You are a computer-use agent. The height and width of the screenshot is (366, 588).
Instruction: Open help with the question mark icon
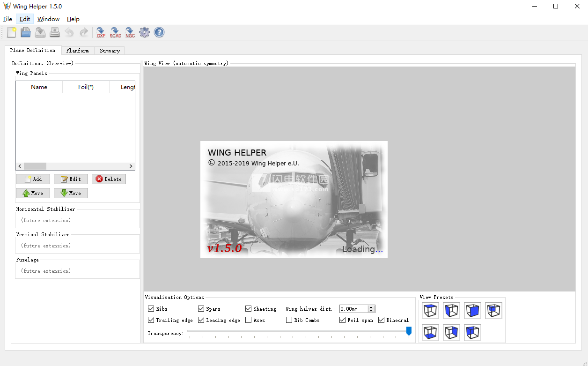coord(159,32)
